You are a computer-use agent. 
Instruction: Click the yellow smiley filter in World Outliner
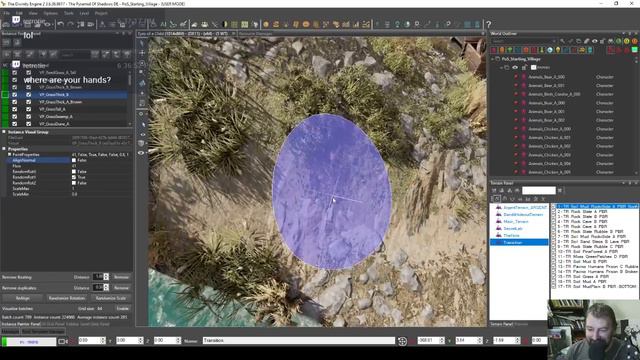[627, 41]
